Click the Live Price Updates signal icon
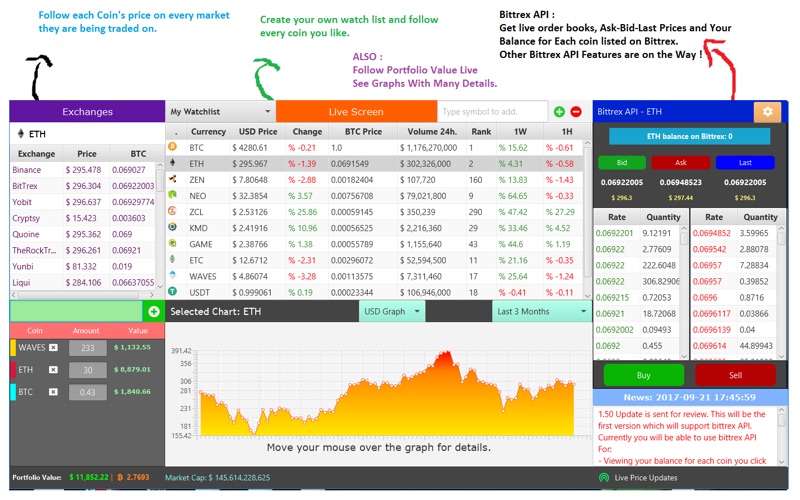 pos(604,478)
